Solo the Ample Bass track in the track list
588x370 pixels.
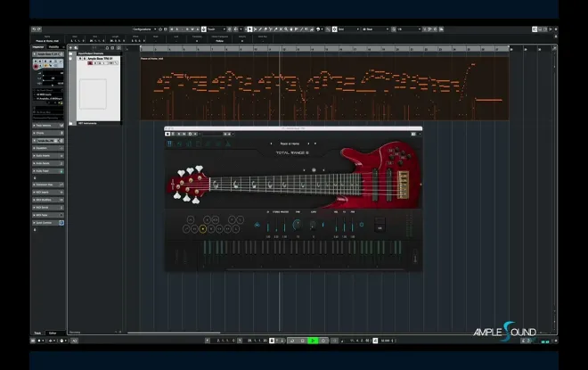pyautogui.click(x=85, y=59)
